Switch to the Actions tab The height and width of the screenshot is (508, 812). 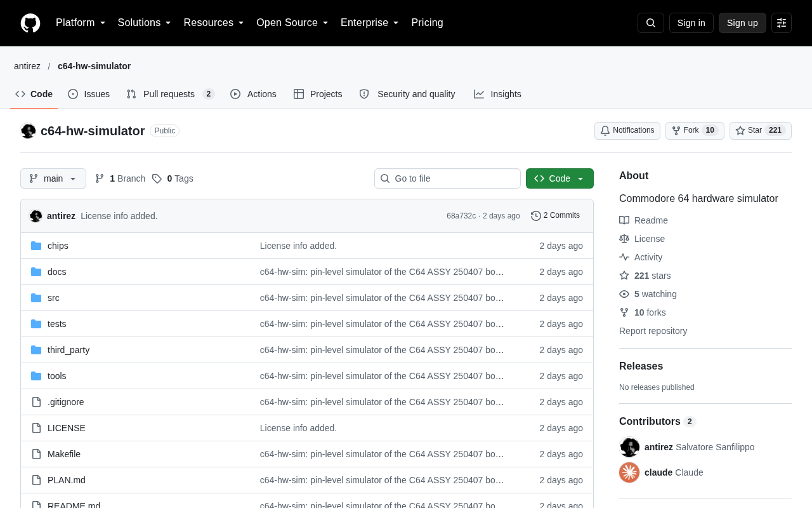coord(253,94)
